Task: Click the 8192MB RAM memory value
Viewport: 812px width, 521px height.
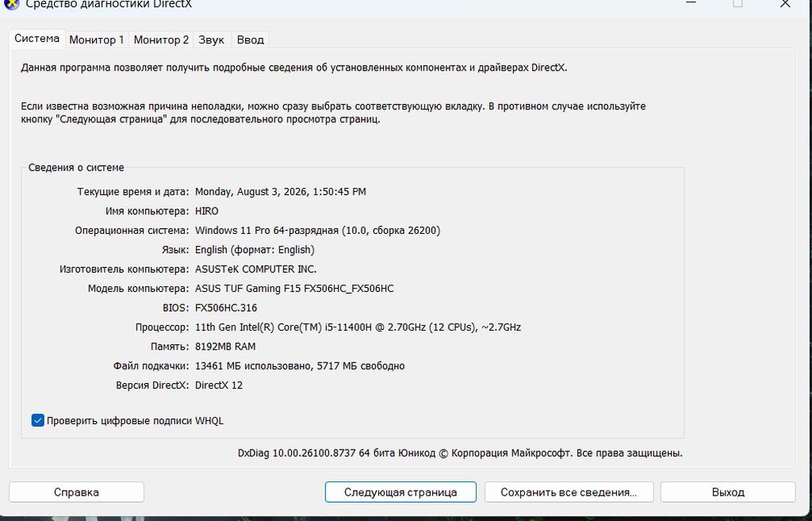Action: point(225,347)
